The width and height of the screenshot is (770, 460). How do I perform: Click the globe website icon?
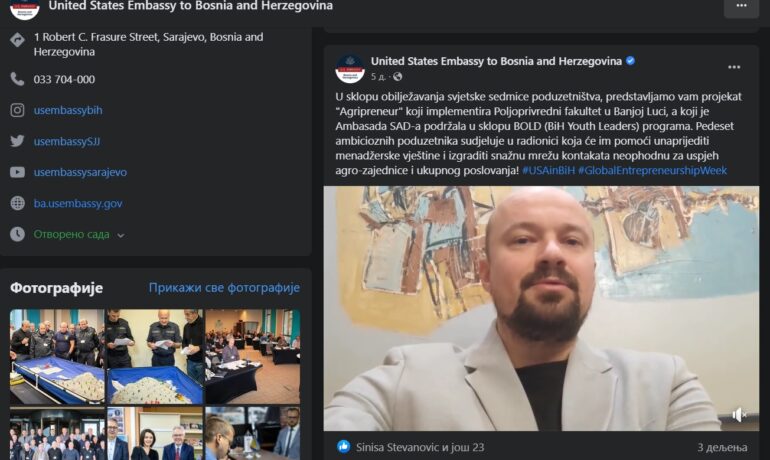pos(17,203)
